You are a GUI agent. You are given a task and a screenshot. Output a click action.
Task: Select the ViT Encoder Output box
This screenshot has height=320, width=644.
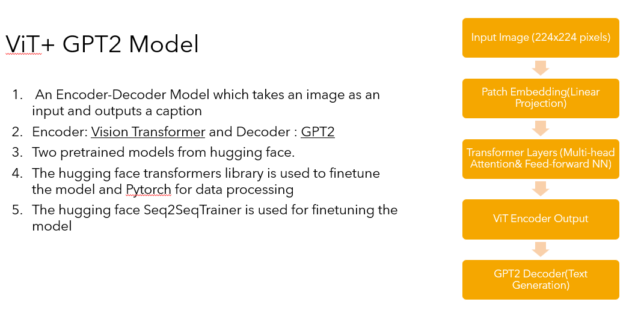(x=541, y=219)
